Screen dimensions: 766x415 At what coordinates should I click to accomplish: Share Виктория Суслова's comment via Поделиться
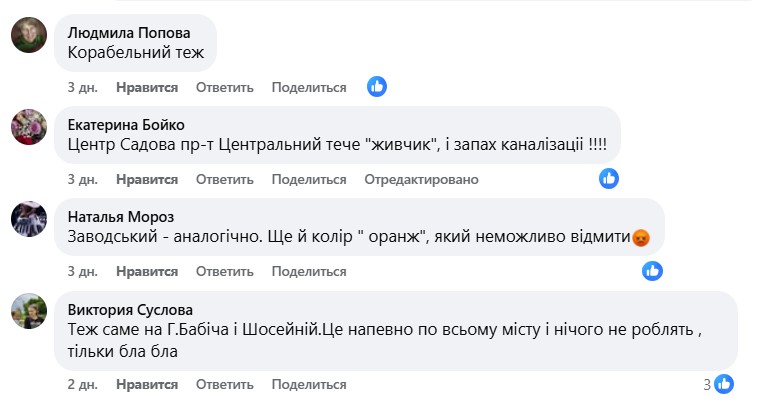(309, 385)
